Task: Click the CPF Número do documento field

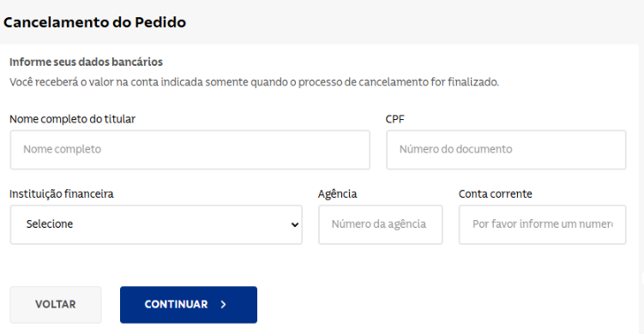Action: click(x=506, y=150)
